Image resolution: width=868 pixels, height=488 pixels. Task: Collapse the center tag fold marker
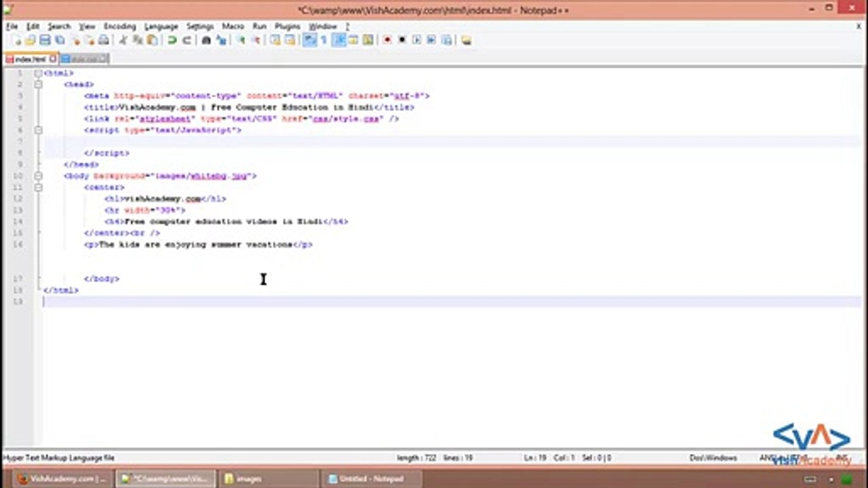(x=39, y=187)
